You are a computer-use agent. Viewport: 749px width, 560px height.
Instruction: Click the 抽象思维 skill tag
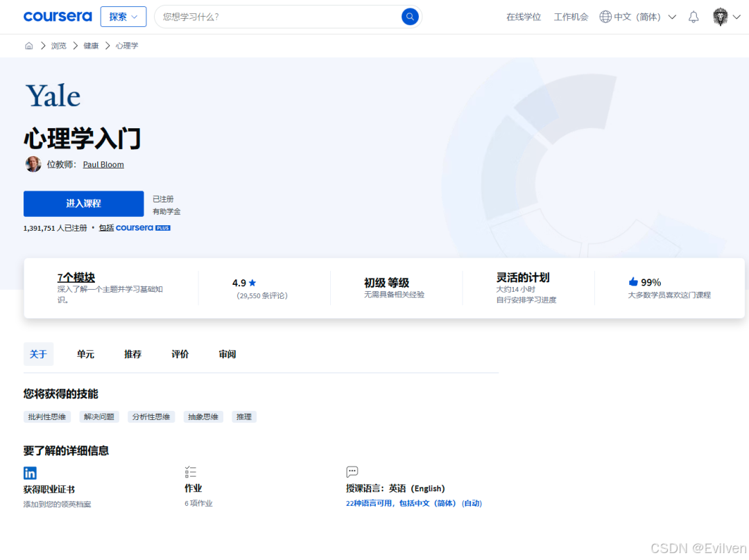tap(203, 417)
